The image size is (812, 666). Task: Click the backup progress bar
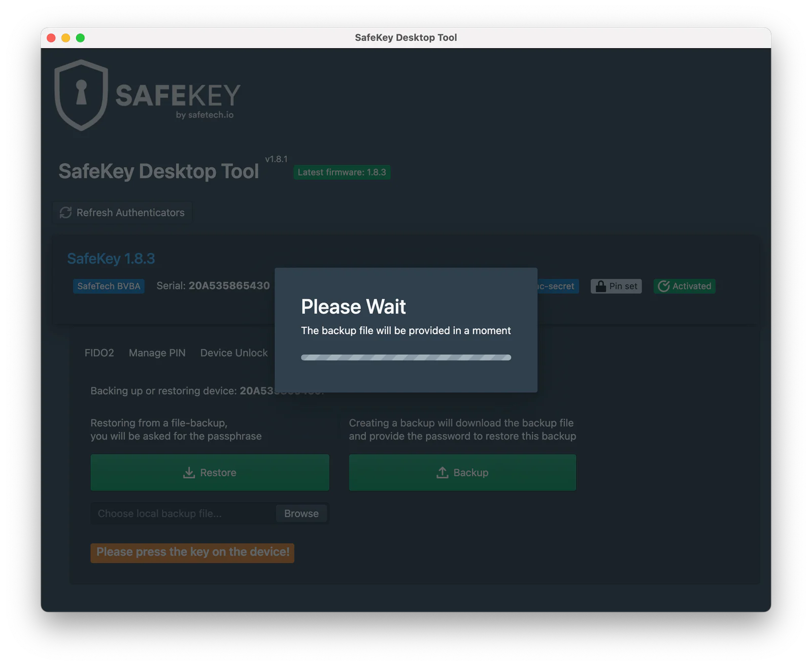406,357
